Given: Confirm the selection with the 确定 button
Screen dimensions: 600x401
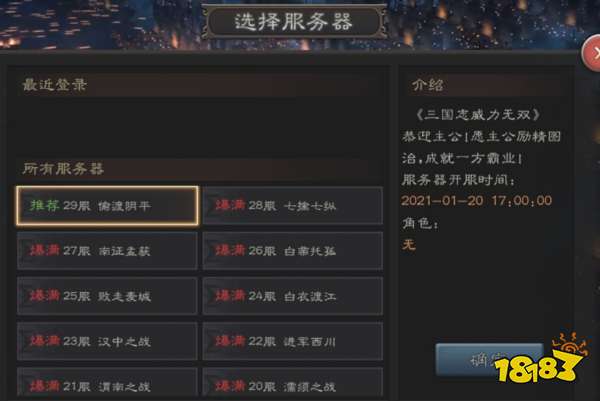Looking at the screenshot, I should [x=489, y=360].
